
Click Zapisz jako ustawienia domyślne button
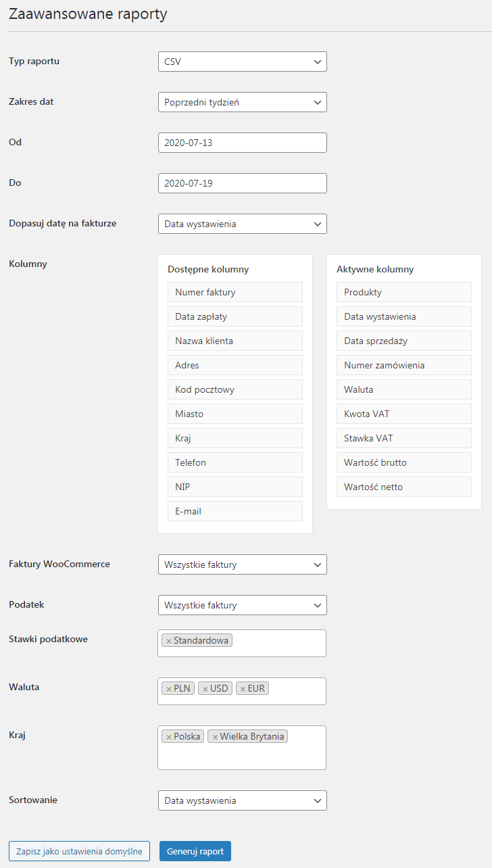click(79, 851)
